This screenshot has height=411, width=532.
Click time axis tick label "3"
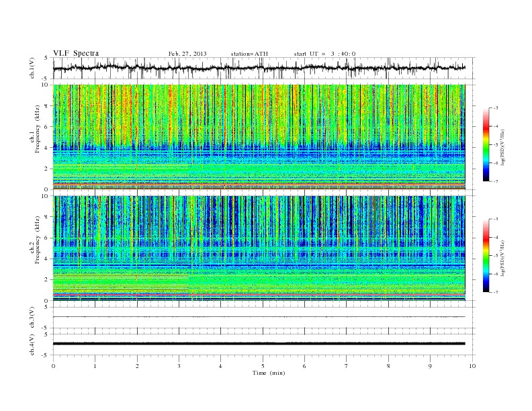pyautogui.click(x=179, y=366)
